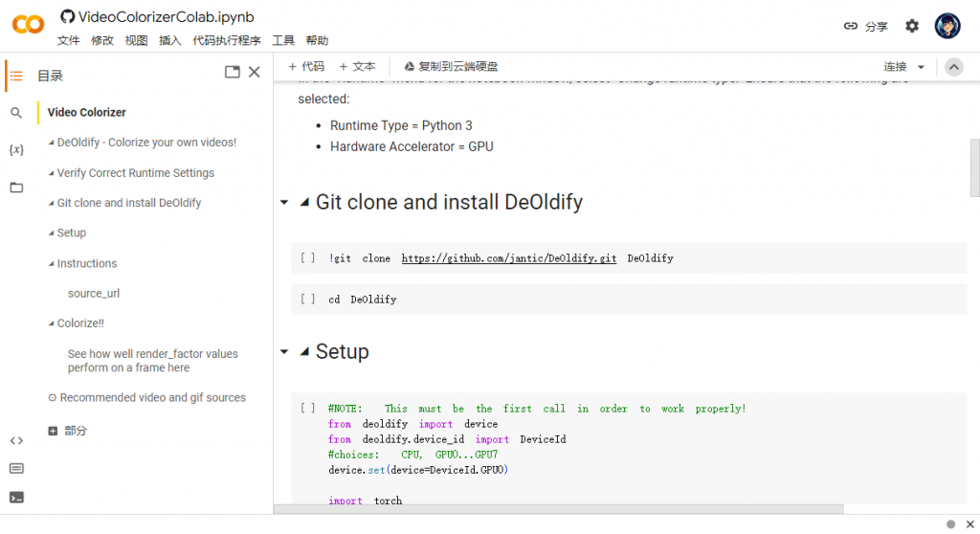Collapse the Setup section arrow
The height and width of the screenshot is (534, 980).
tap(284, 351)
